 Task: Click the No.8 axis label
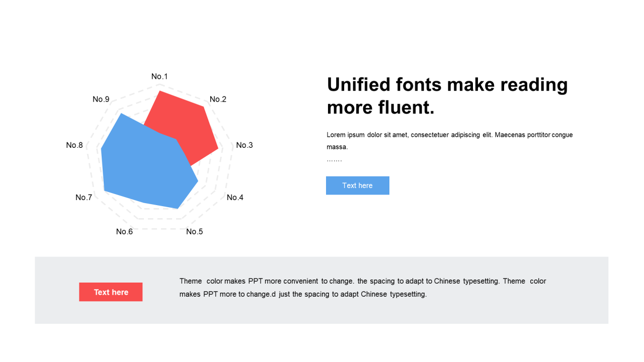tap(74, 145)
